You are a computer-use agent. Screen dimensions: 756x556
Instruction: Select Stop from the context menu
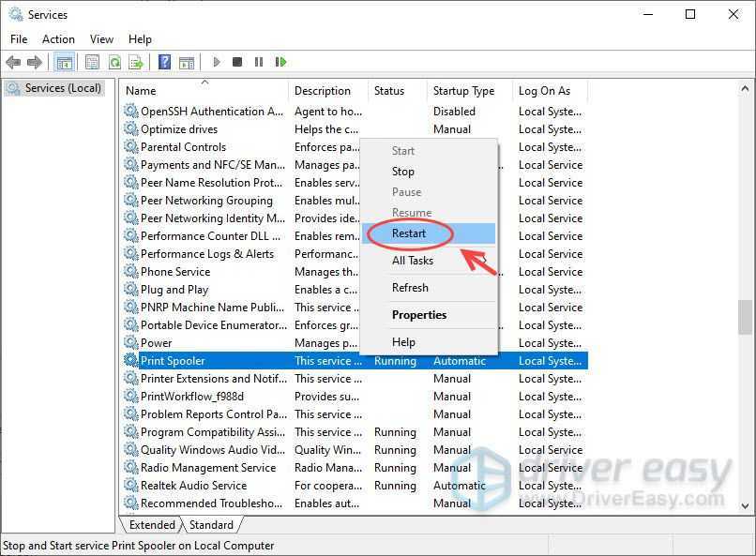[x=403, y=172]
